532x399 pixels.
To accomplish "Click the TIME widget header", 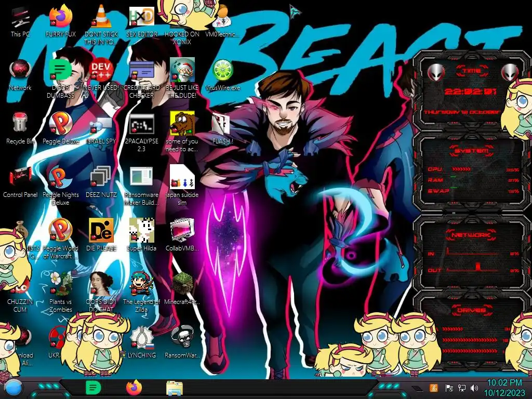I will point(472,71).
